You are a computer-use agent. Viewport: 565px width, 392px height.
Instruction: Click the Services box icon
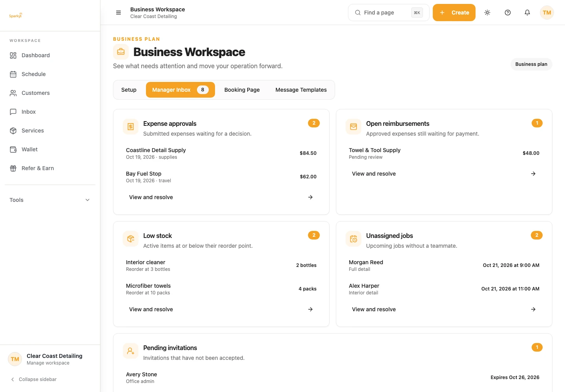(x=13, y=131)
